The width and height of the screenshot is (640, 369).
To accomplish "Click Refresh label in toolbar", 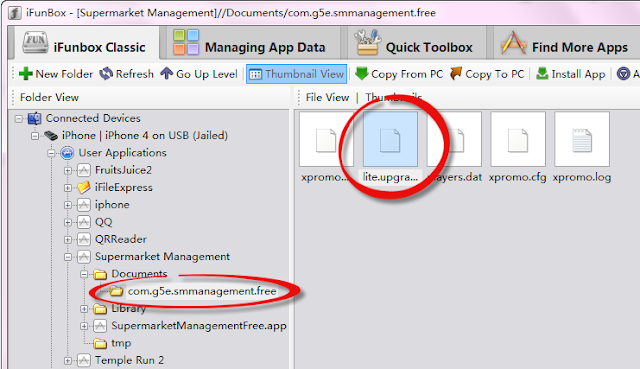I will 135,74.
